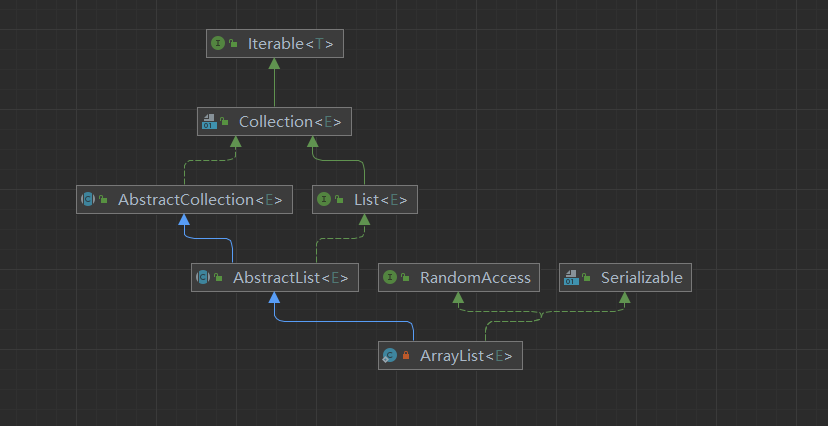Click the interface icon on the Iterable node

tap(217, 44)
